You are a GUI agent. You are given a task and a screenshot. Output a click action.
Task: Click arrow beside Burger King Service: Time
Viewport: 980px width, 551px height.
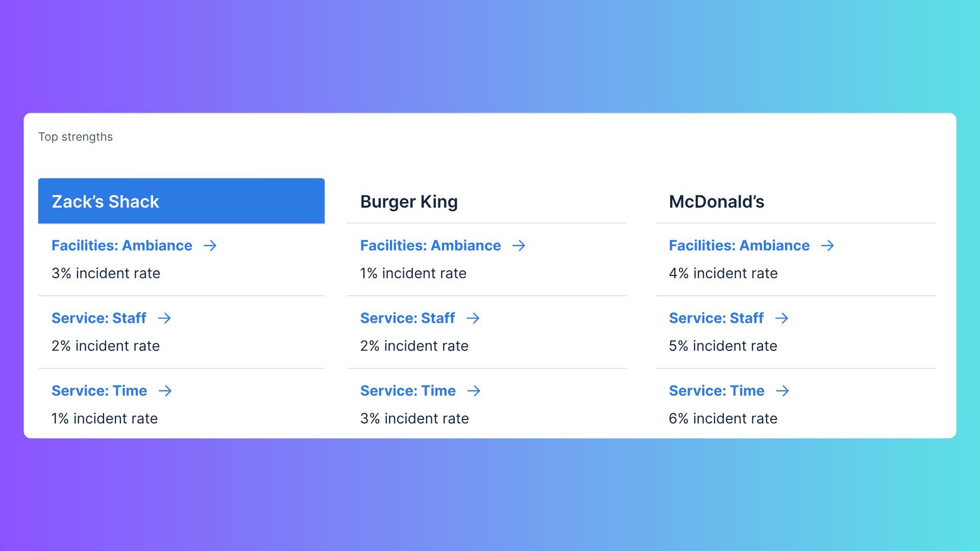(474, 391)
